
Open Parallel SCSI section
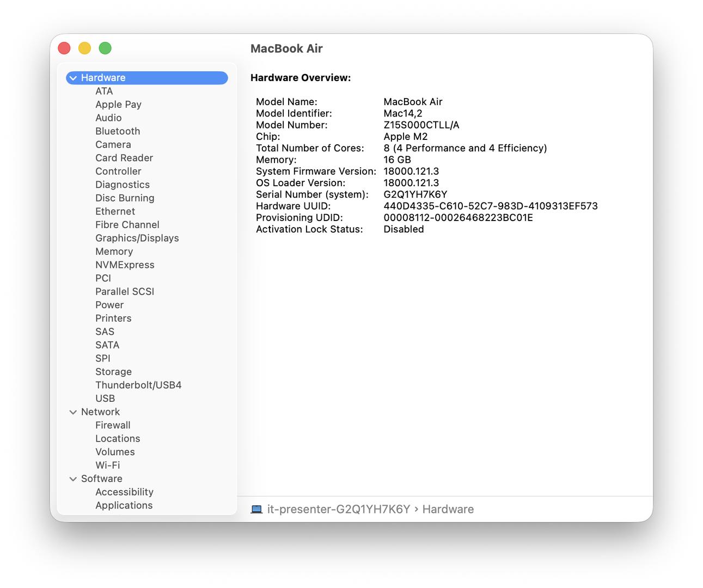pos(125,291)
